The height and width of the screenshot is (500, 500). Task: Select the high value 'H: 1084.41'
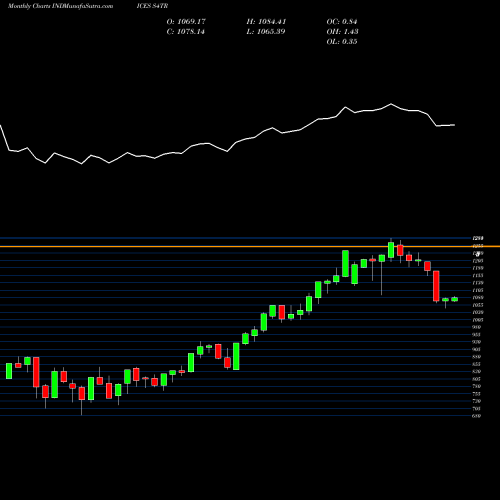[266, 22]
